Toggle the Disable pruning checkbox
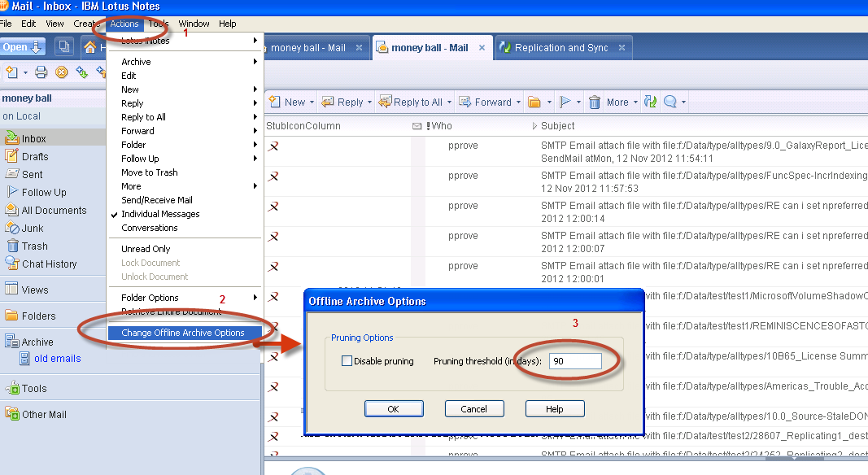The image size is (868, 475). tap(347, 361)
